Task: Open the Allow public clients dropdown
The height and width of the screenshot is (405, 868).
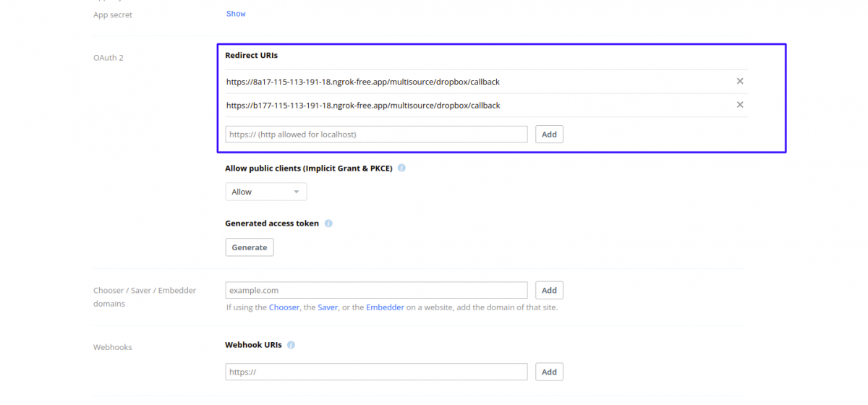Action: [265, 192]
